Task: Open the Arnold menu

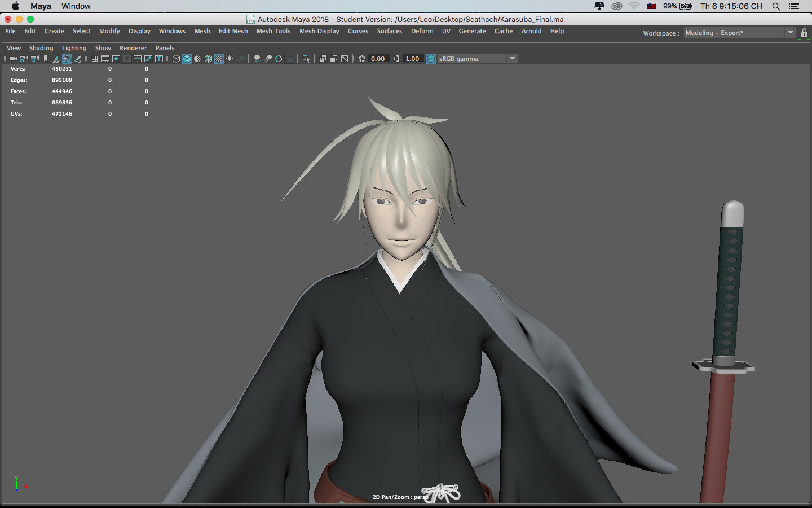Action: coord(531,31)
